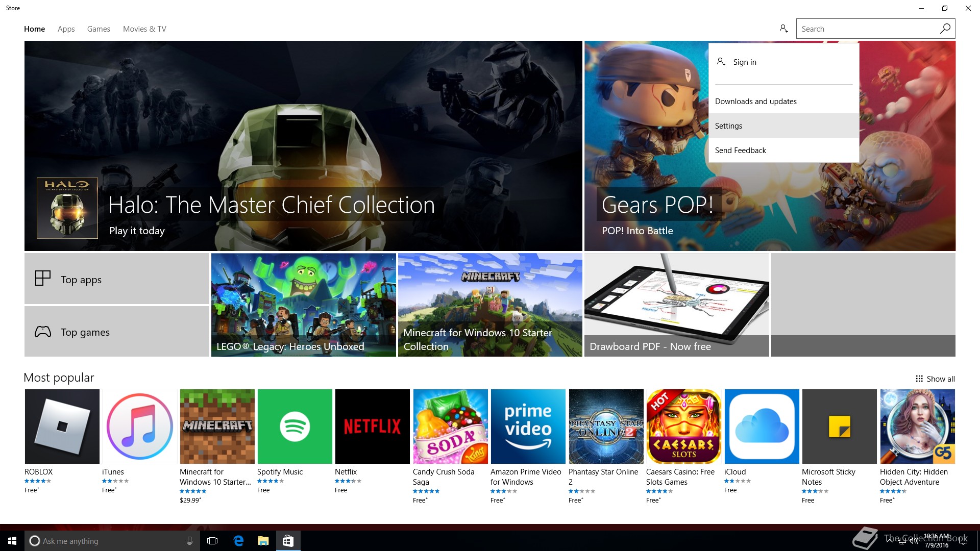Open the Netflix app icon
Viewport: 980px width, 551px height.
point(372,427)
